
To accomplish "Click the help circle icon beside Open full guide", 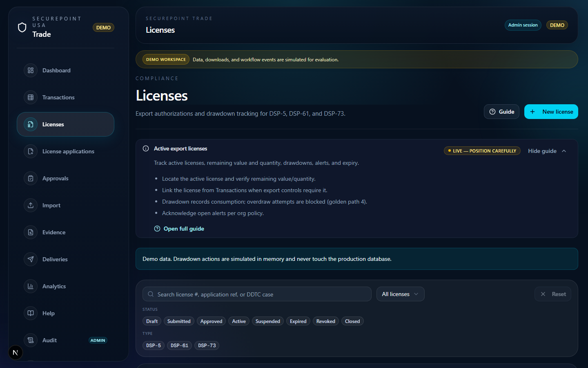I will coord(157,229).
